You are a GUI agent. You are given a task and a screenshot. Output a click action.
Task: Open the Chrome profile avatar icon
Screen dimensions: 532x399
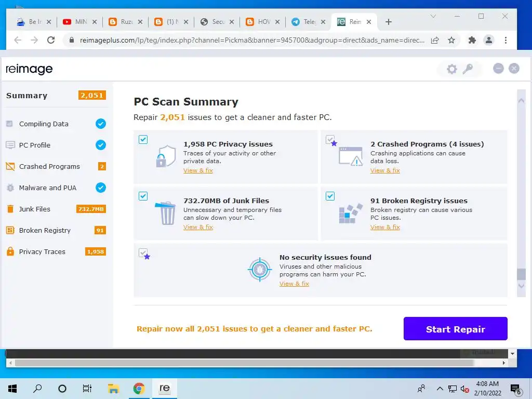[x=488, y=41]
